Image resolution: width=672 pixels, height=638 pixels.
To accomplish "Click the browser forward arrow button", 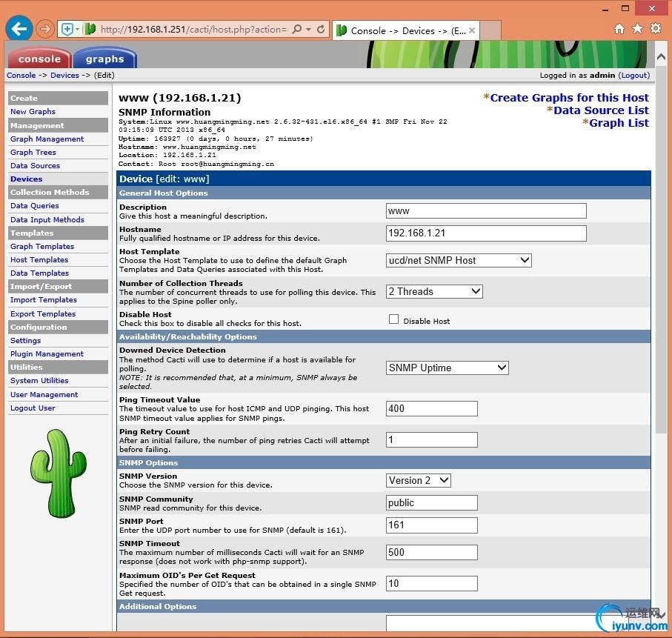I will (x=44, y=29).
